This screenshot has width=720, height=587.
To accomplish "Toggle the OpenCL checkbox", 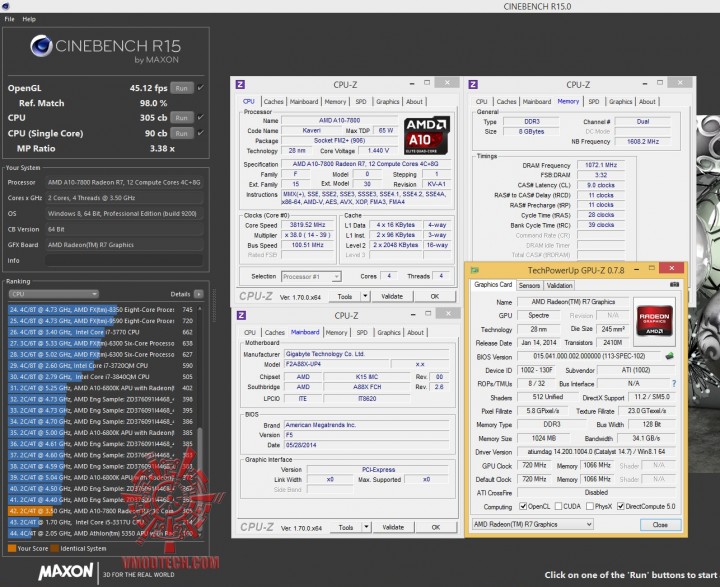I will (x=523, y=506).
